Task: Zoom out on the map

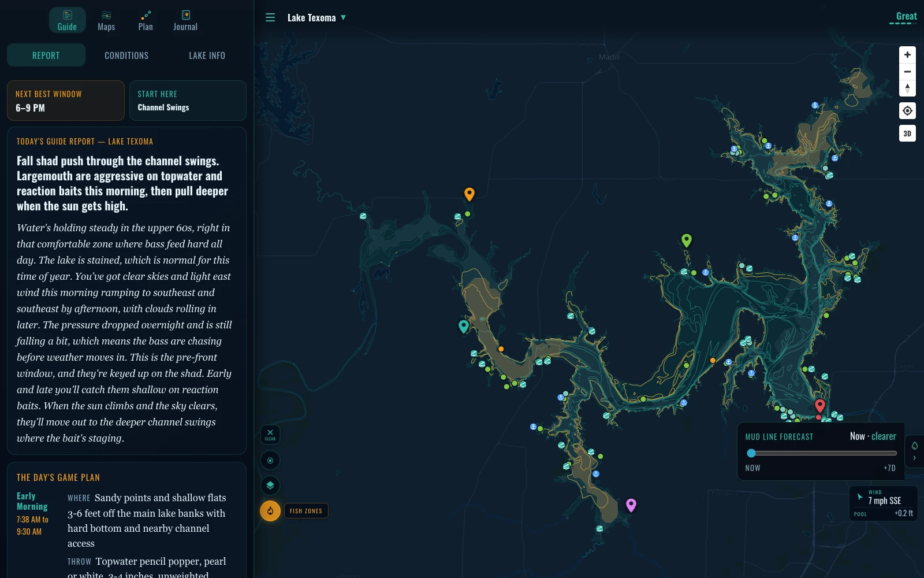Action: pos(907,72)
